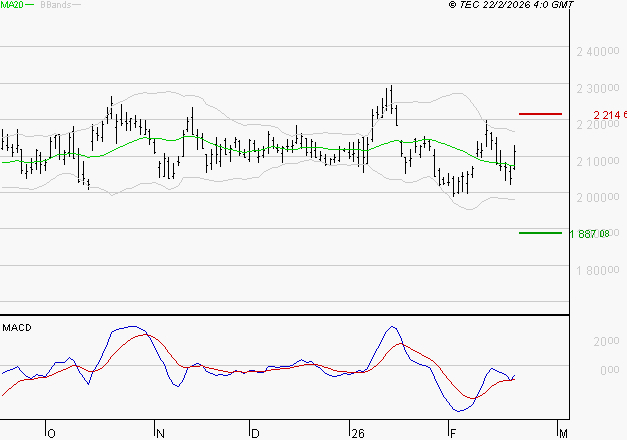Toggle the BBands legend label

point(56,6)
